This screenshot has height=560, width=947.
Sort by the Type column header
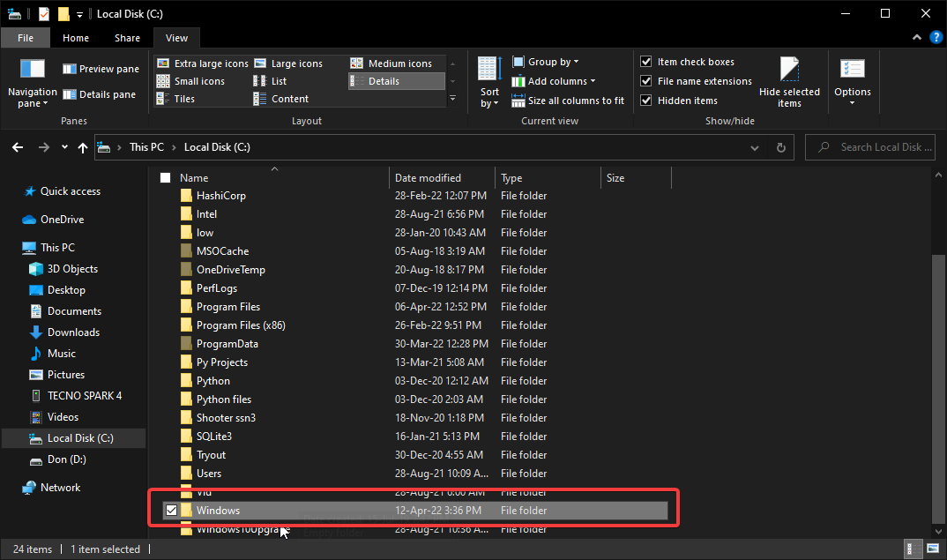548,177
